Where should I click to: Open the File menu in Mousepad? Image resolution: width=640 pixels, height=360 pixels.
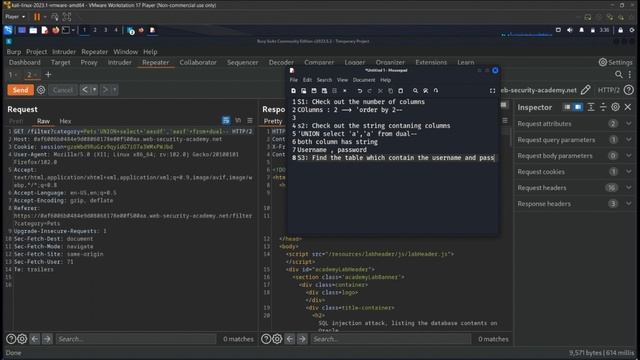[x=293, y=80]
